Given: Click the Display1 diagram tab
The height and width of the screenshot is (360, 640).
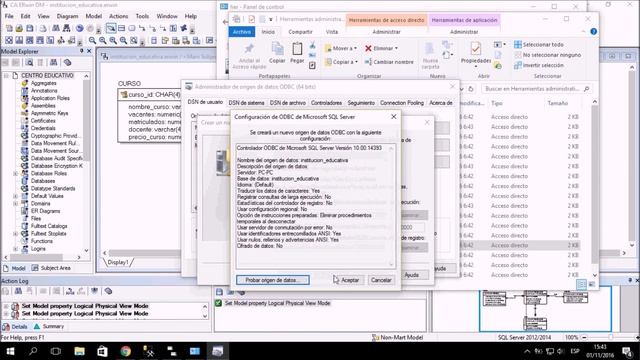Looking at the screenshot, I should click(118, 262).
